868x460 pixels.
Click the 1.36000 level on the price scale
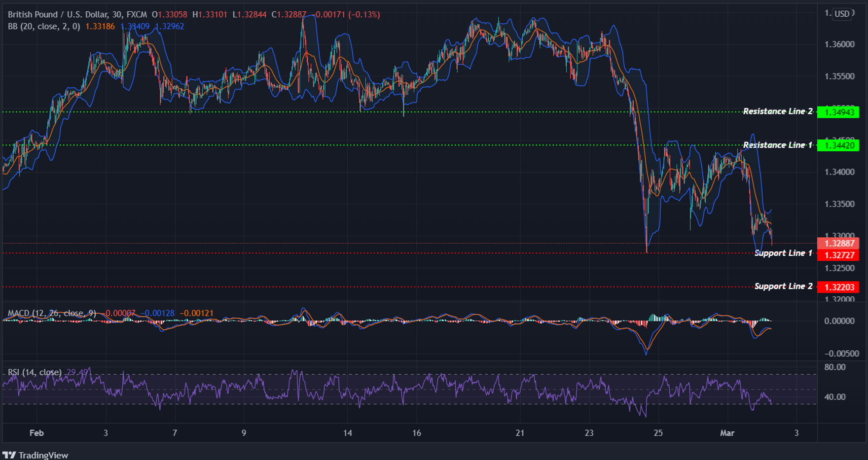click(x=839, y=43)
